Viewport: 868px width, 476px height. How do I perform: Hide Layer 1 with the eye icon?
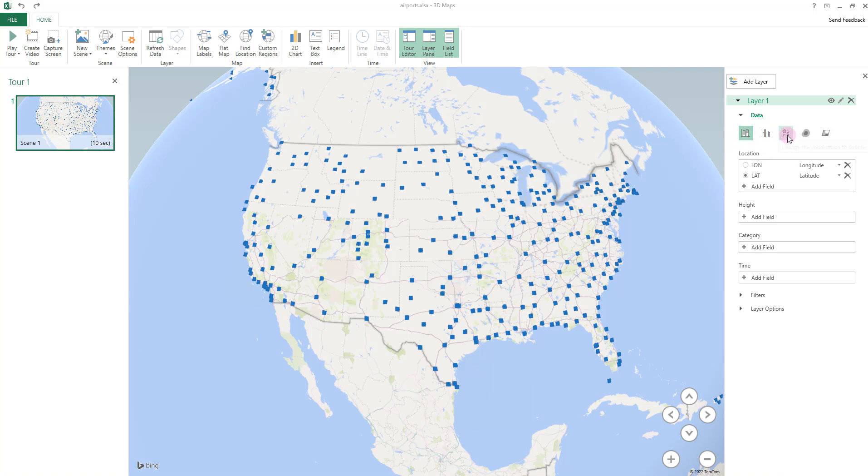831,100
